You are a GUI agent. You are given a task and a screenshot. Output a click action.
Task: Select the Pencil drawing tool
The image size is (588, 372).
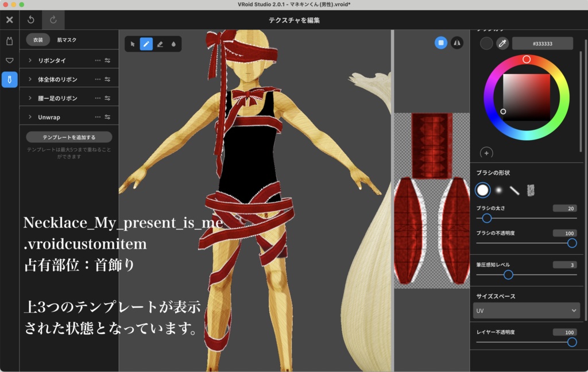pos(146,44)
